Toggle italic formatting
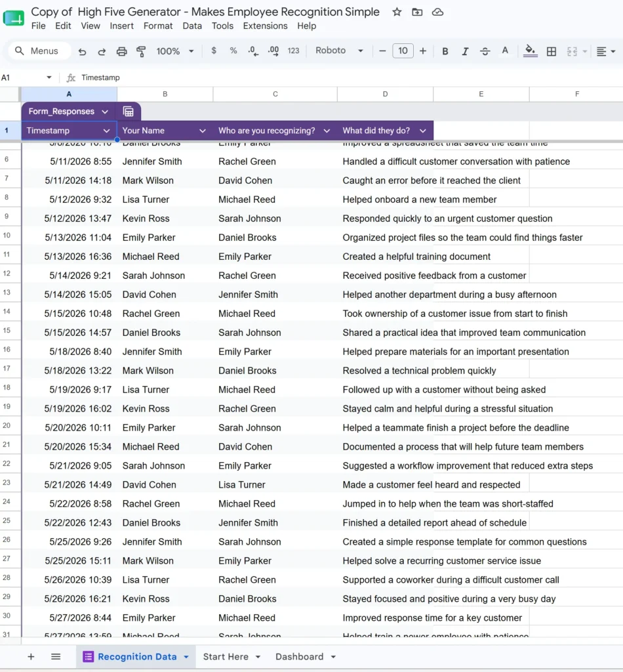Viewport: 623px width, 672px height. pyautogui.click(x=465, y=51)
